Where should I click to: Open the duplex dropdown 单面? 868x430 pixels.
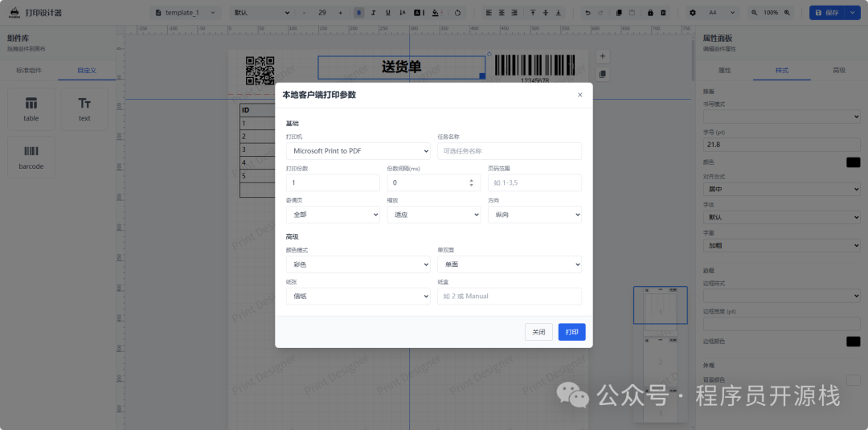pos(510,264)
